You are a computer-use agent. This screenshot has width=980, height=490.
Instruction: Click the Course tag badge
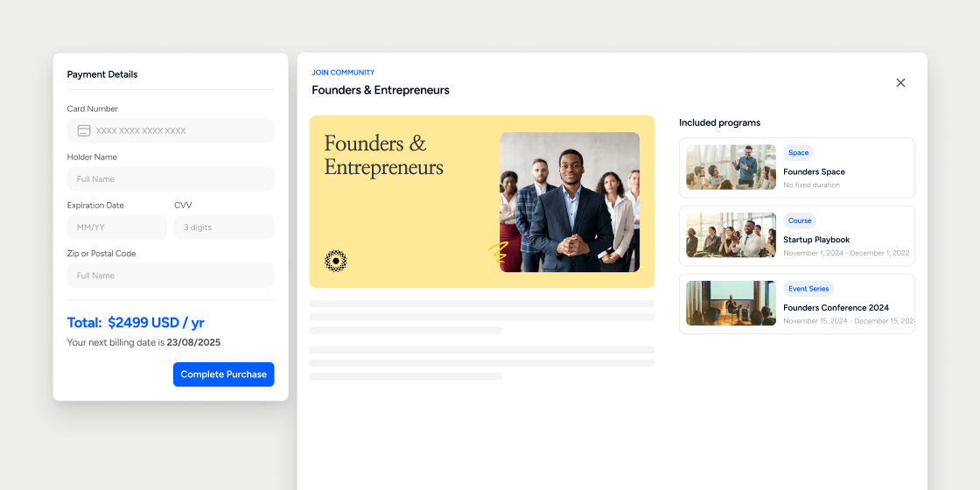[800, 220]
